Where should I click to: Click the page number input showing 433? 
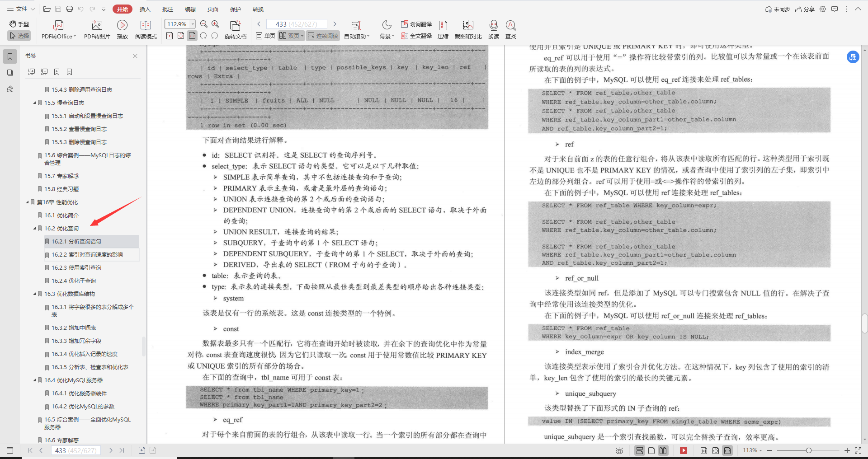[x=296, y=23]
